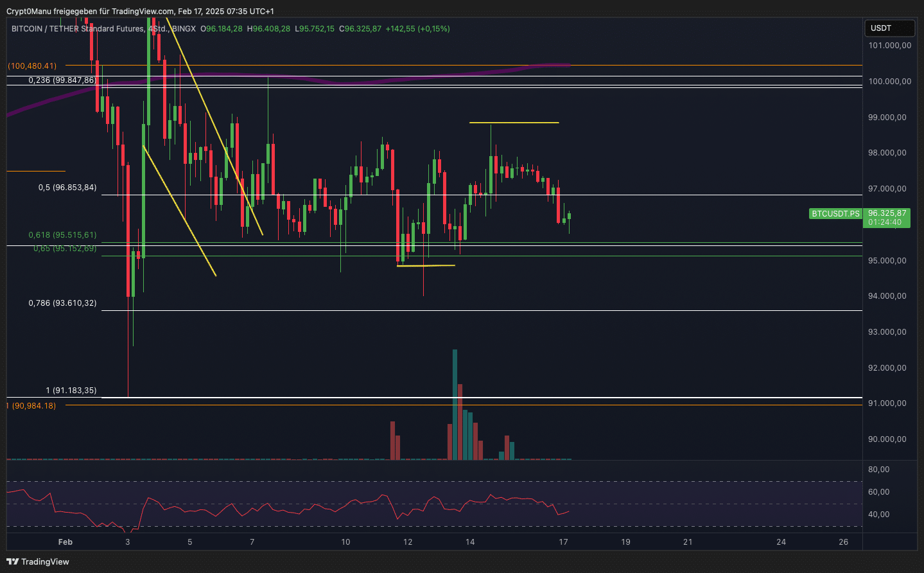Screen dimensions: 924x573
Task: Click the green BTCUSDT.PS symbol tag
Action: [835, 214]
